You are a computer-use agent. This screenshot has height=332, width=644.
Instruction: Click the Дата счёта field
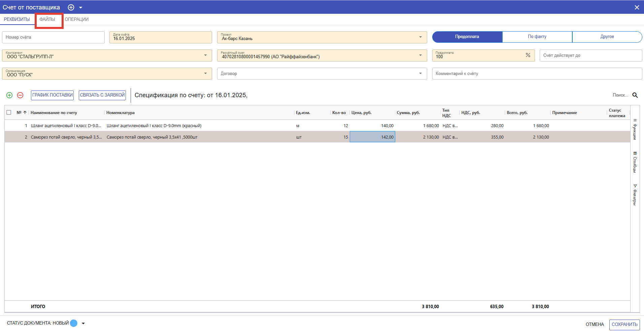tap(161, 37)
